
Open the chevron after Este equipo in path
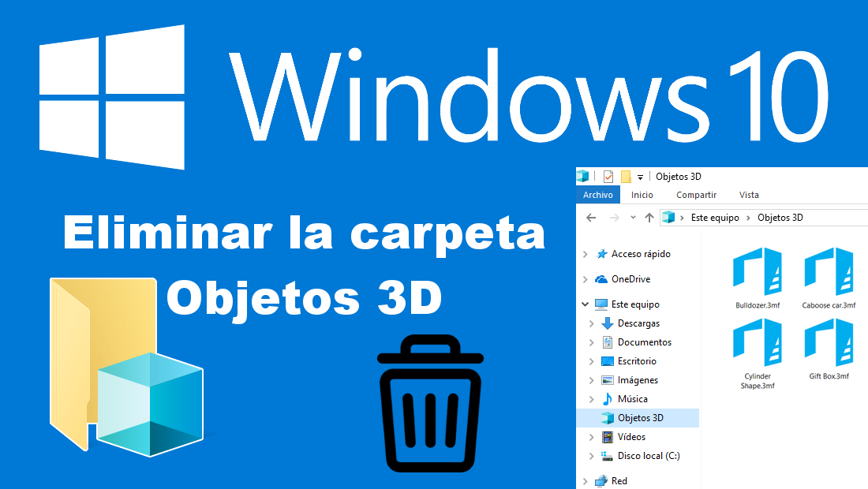[748, 218]
